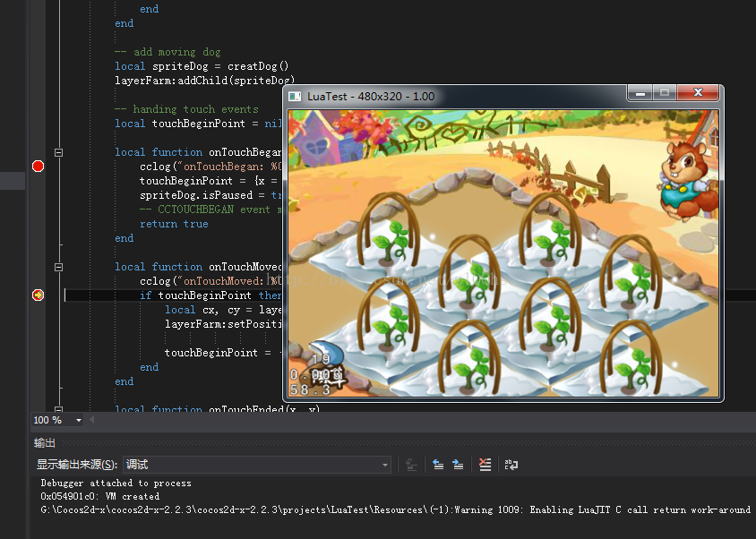Screen dimensions: 756x539
Task: Click the "-- add moving dog" comment line
Action: point(168,52)
